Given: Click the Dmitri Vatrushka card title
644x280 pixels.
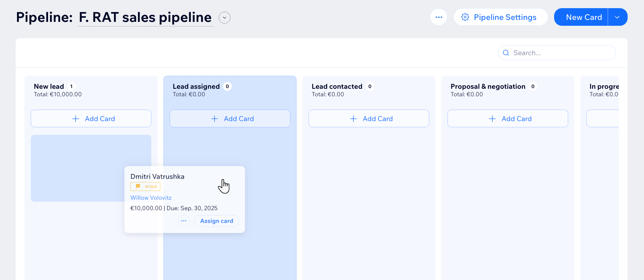Looking at the screenshot, I should pos(158,177).
